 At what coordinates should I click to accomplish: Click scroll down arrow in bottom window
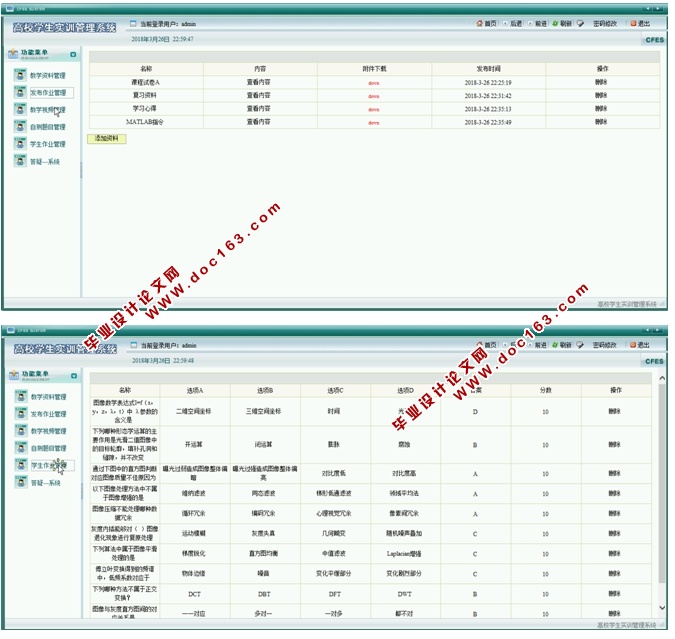(662, 607)
